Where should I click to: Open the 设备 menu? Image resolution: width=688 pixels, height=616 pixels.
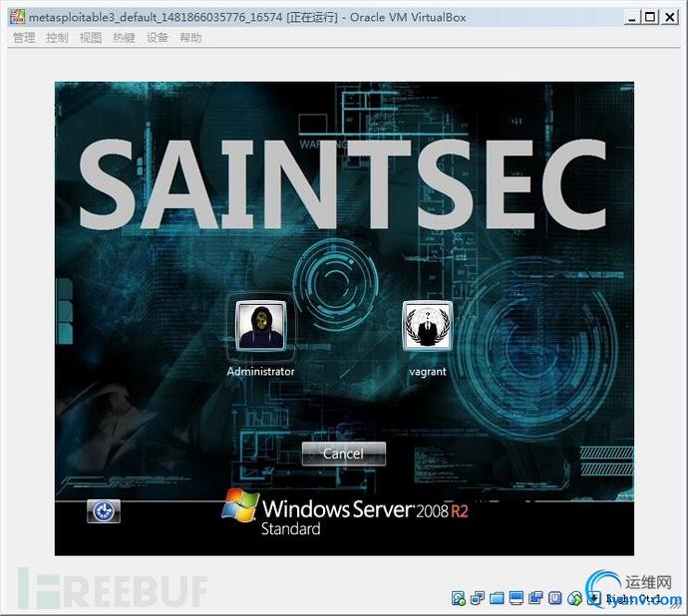(158, 38)
